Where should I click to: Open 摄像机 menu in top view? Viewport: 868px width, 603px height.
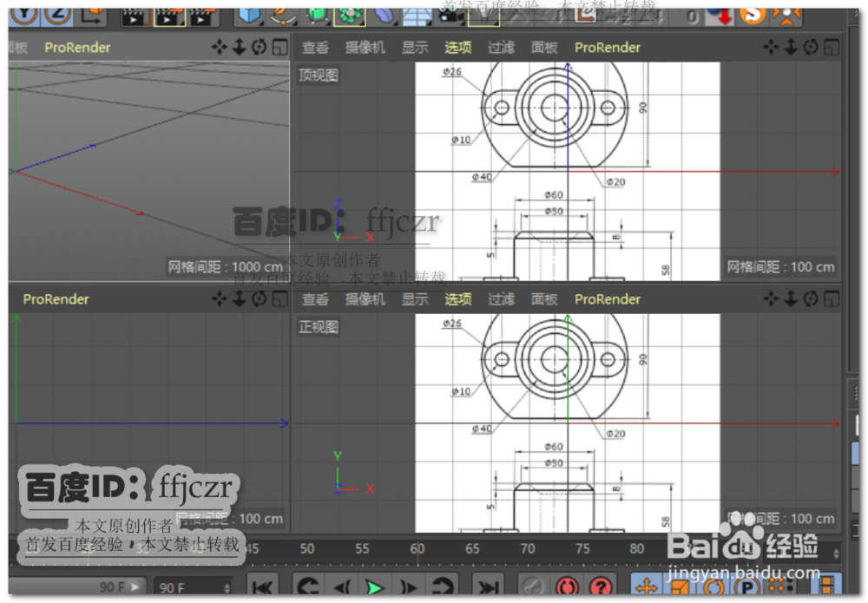pyautogui.click(x=365, y=48)
